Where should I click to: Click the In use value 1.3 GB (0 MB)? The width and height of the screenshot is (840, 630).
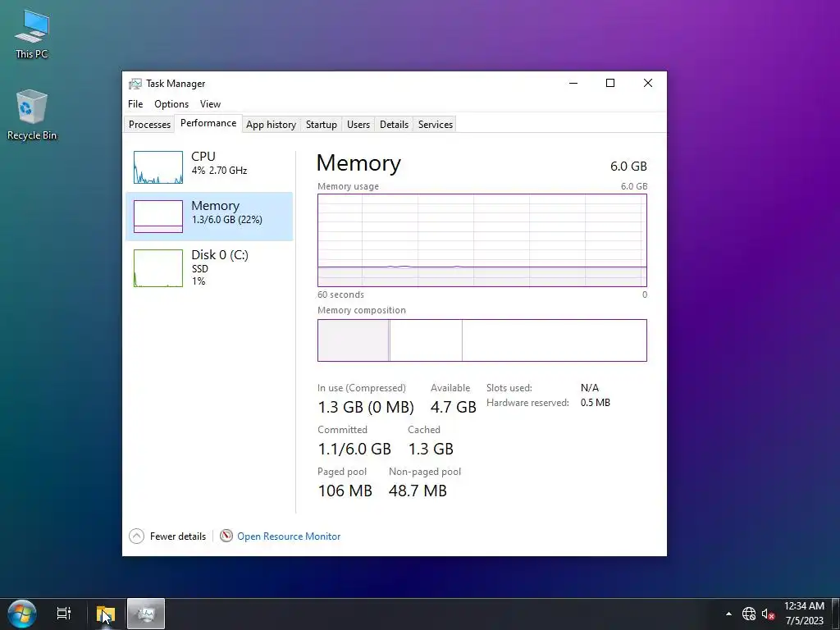(366, 407)
